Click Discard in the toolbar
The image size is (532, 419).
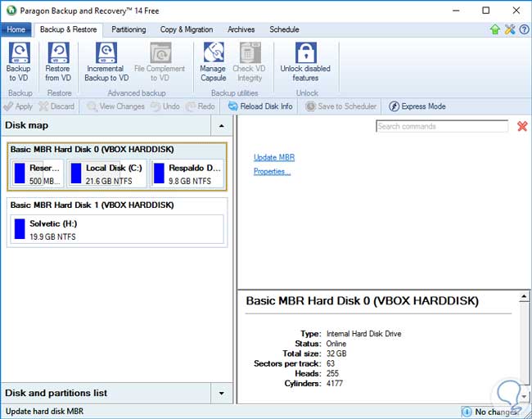pos(56,106)
